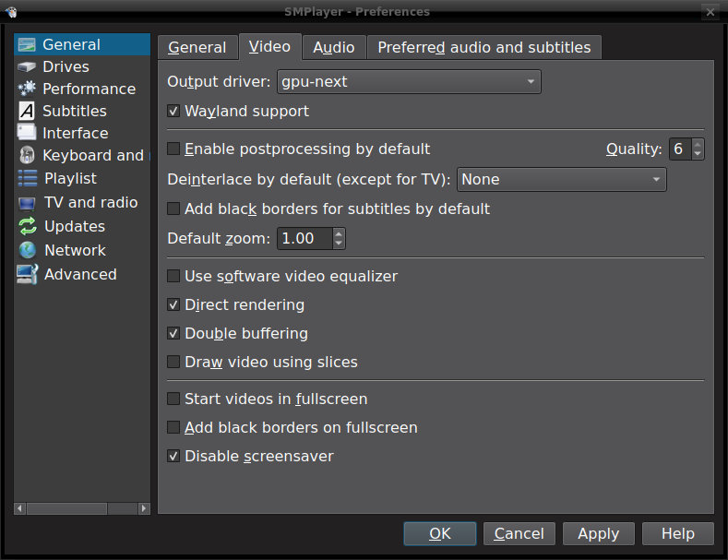Image resolution: width=728 pixels, height=560 pixels.
Task: Click the General section monitor icon
Action: 27,44
